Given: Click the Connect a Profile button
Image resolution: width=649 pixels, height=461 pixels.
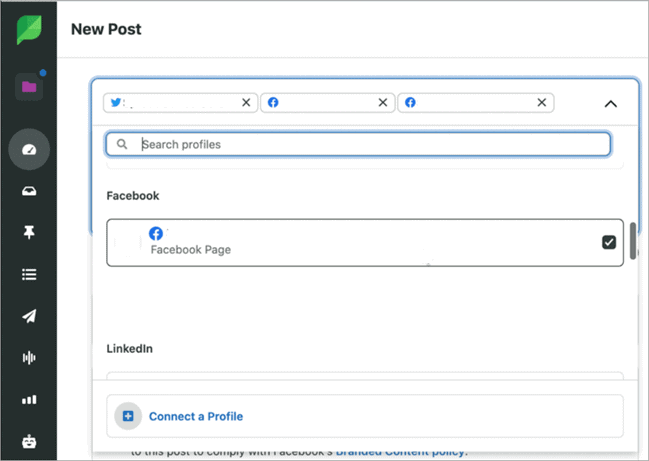Looking at the screenshot, I should coord(196,416).
